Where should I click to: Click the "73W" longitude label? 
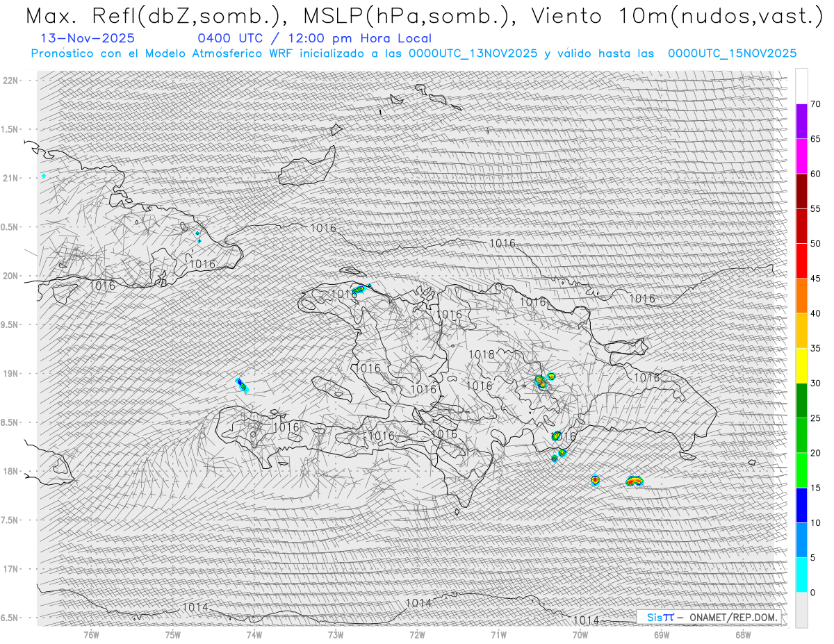coord(336,634)
